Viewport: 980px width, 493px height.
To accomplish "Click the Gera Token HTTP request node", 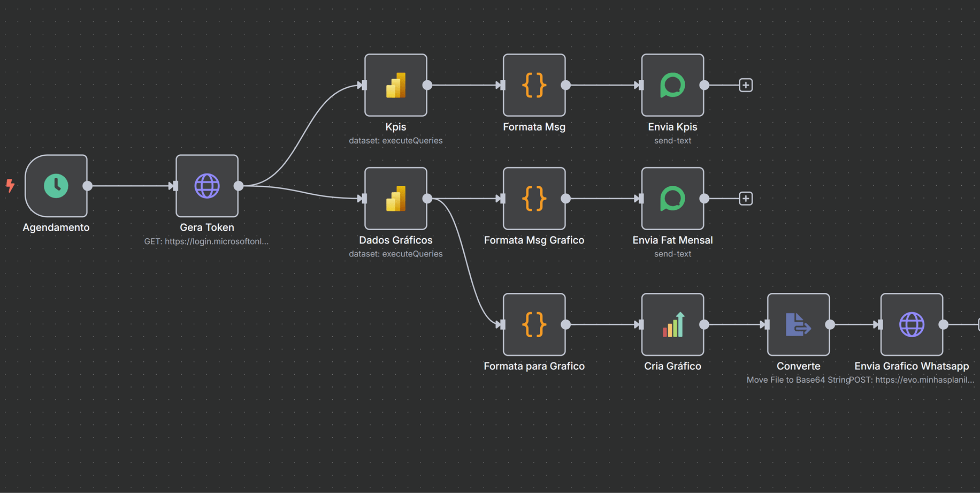I will [207, 186].
